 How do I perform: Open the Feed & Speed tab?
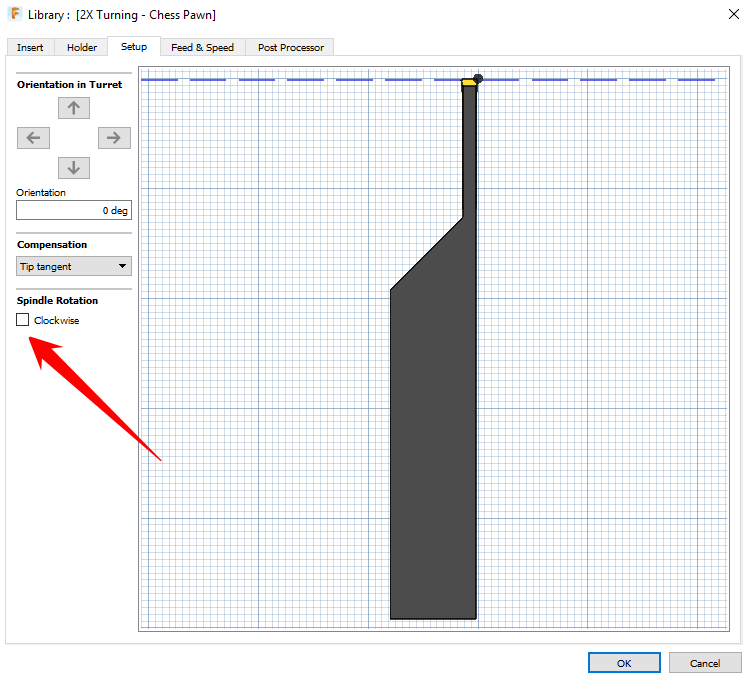point(202,47)
